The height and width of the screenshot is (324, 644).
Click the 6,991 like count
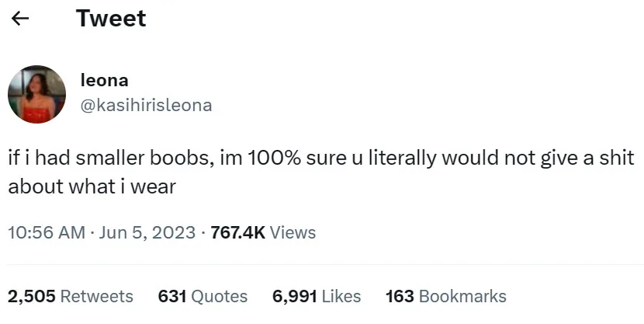point(294,296)
